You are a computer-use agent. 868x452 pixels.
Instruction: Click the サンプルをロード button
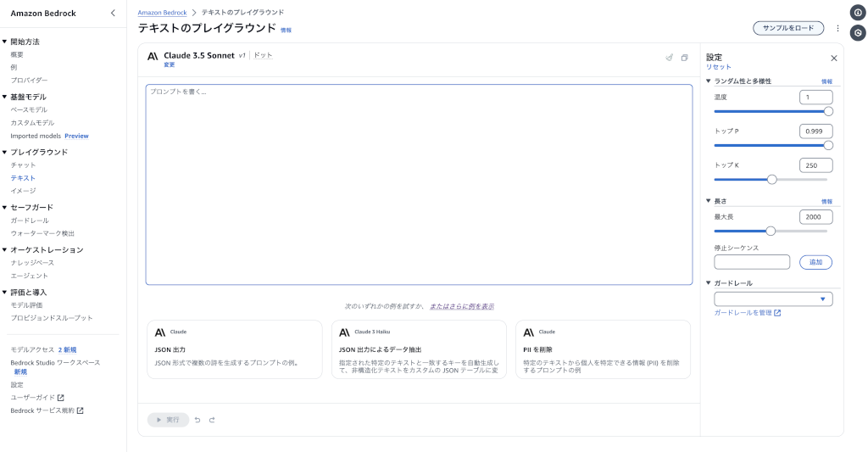[x=788, y=28]
